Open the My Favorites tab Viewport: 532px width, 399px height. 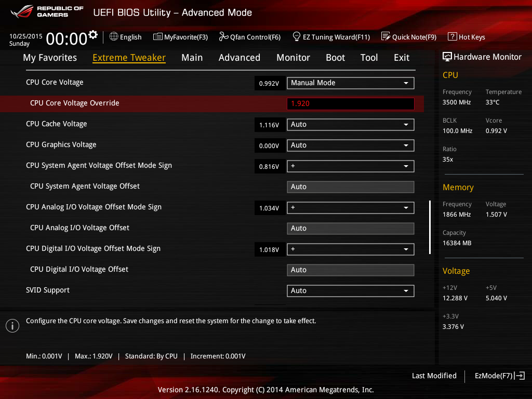(50, 58)
